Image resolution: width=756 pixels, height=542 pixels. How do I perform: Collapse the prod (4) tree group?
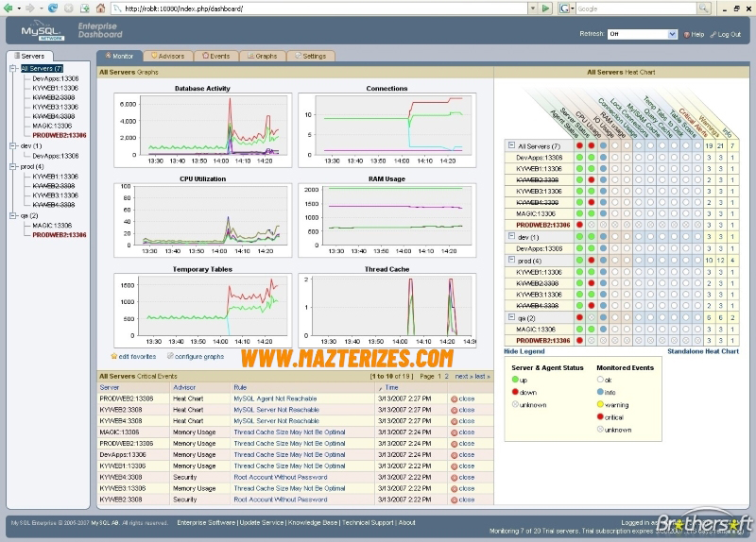click(13, 166)
